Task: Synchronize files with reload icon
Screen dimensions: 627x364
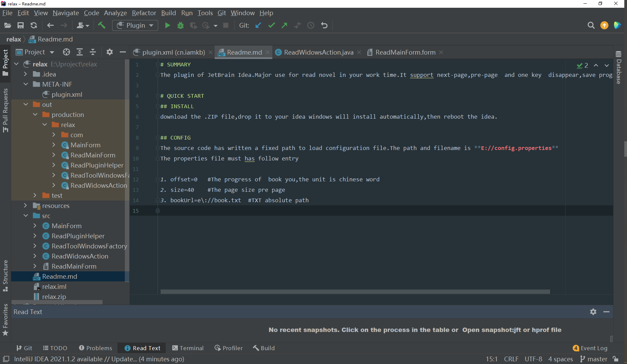Action: (34, 25)
